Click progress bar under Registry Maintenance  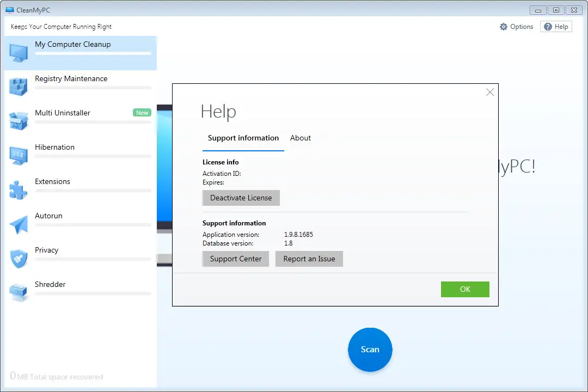(x=93, y=88)
